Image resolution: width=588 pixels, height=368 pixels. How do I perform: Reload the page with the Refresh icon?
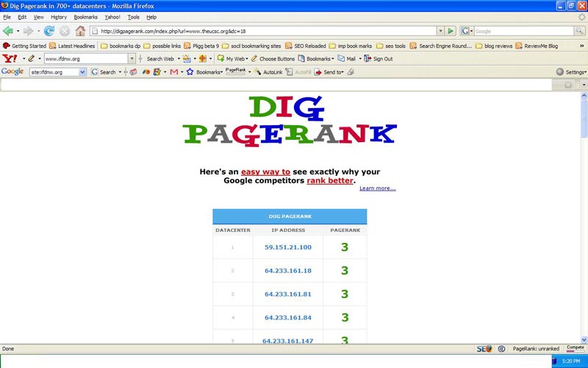[x=49, y=31]
